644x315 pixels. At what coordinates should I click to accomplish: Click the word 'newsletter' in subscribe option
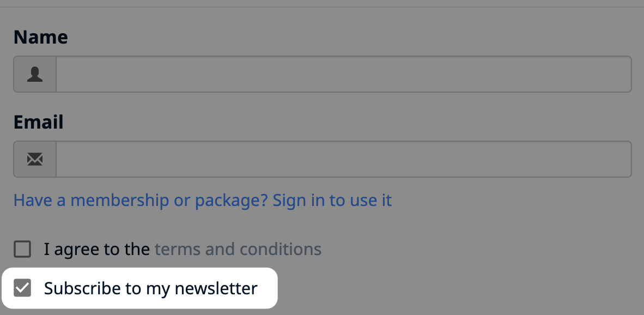[x=216, y=288]
